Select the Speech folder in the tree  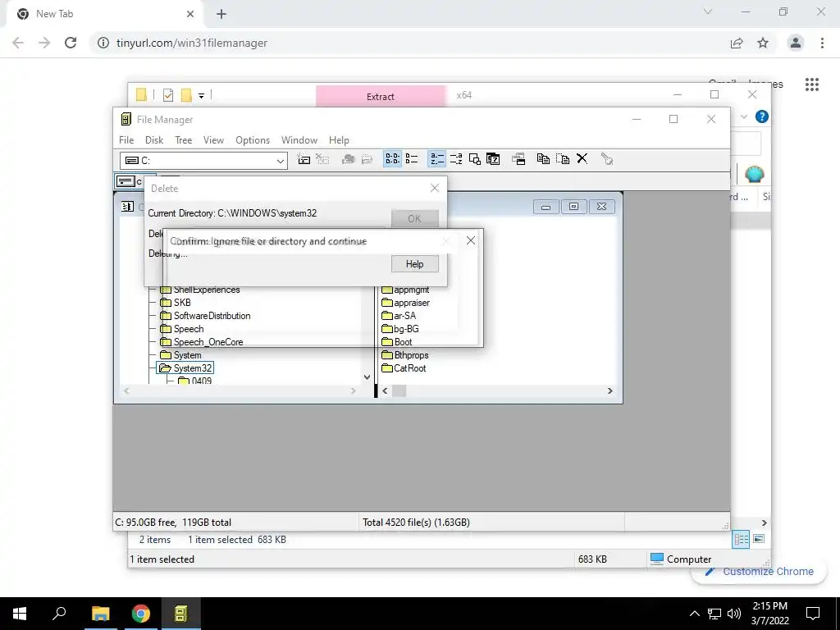[181, 329]
